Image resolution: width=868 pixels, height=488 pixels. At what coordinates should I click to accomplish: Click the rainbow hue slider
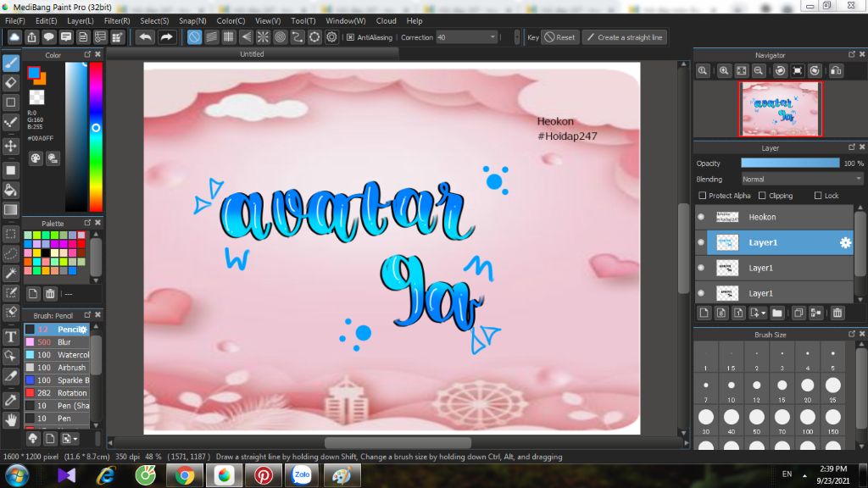96,136
